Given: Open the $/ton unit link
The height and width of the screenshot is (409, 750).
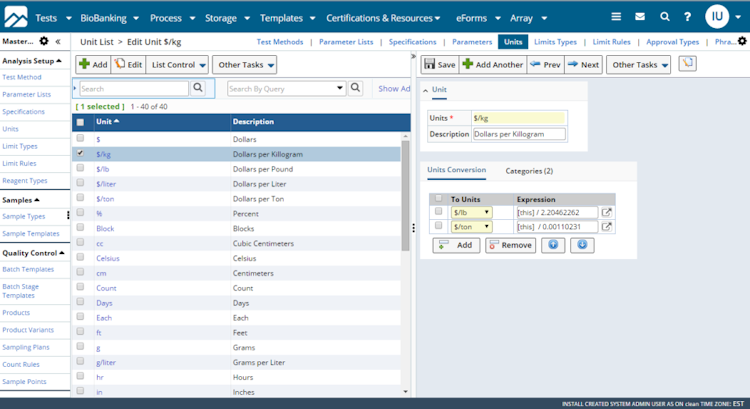Looking at the screenshot, I should coord(105,199).
